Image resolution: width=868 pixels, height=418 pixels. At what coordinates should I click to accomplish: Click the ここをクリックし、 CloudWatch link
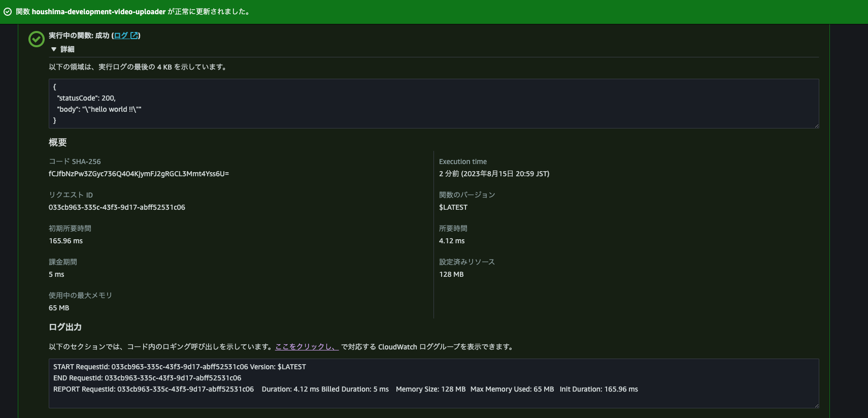click(307, 347)
